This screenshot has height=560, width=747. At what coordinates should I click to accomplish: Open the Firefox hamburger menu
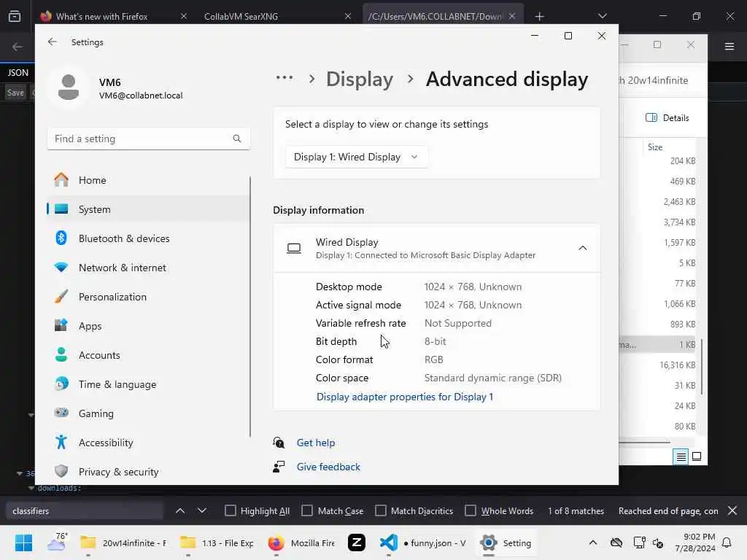(729, 46)
